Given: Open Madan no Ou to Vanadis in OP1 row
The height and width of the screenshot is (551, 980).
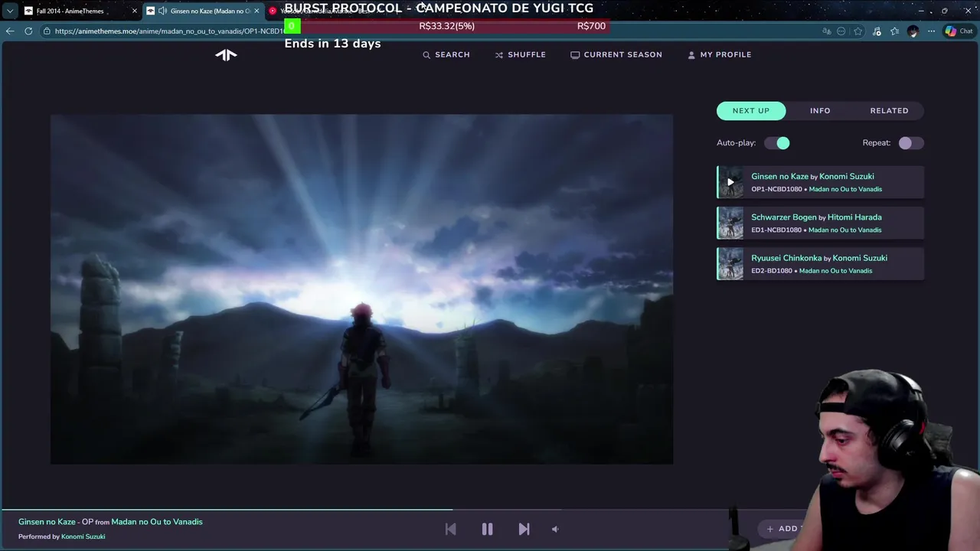Looking at the screenshot, I should (845, 189).
